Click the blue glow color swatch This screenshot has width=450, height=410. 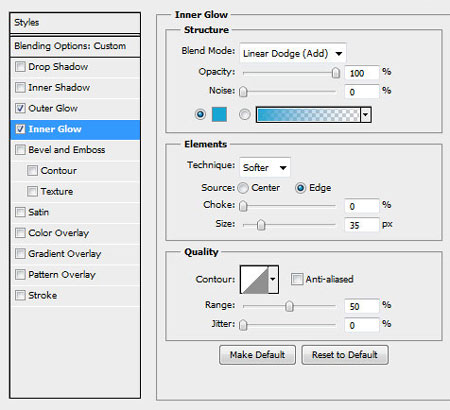(x=219, y=114)
